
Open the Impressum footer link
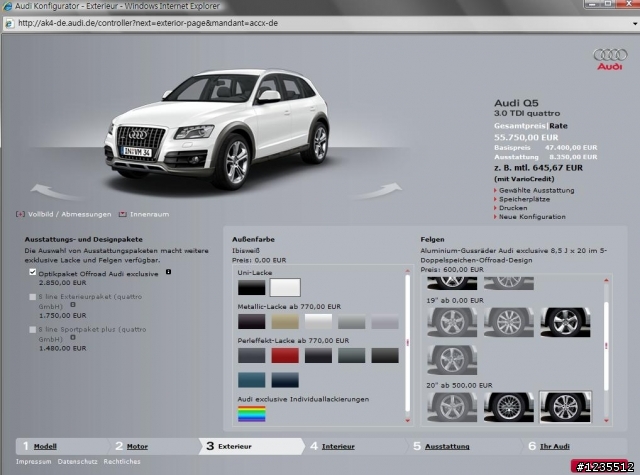pyautogui.click(x=33, y=462)
